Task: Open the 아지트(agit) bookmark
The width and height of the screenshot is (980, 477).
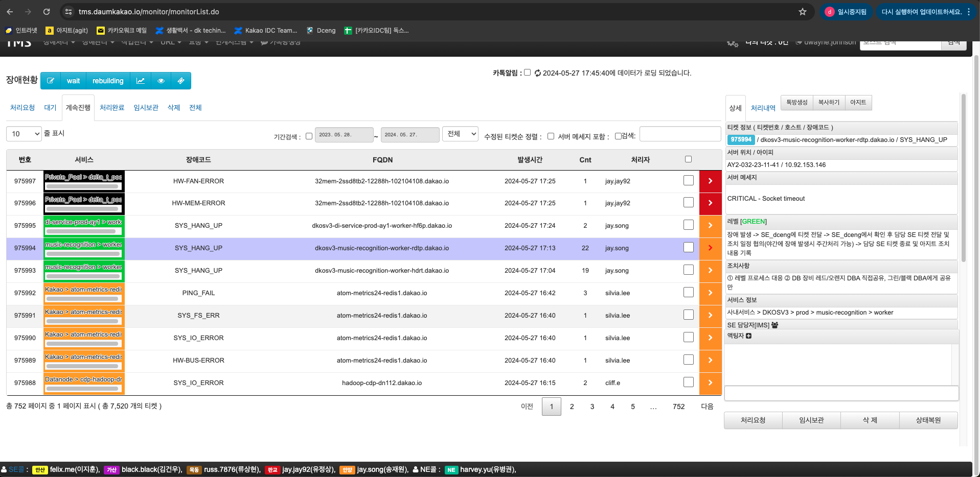Action: click(x=67, y=31)
